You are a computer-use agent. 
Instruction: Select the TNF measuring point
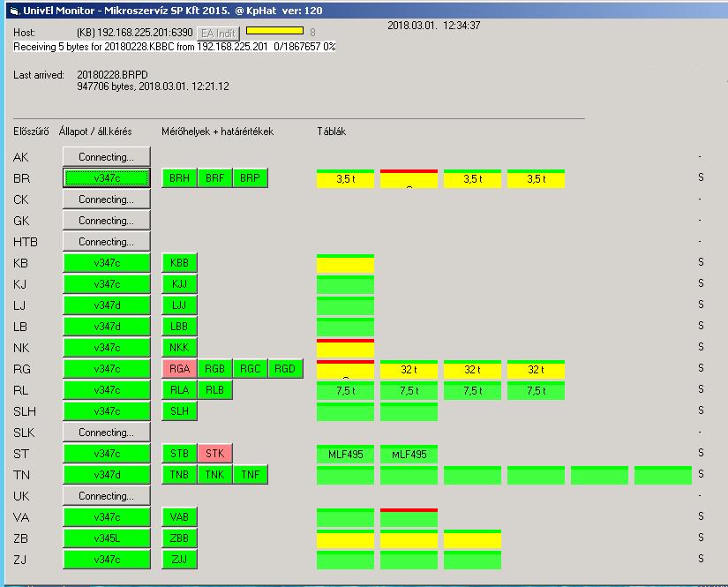pyautogui.click(x=250, y=475)
